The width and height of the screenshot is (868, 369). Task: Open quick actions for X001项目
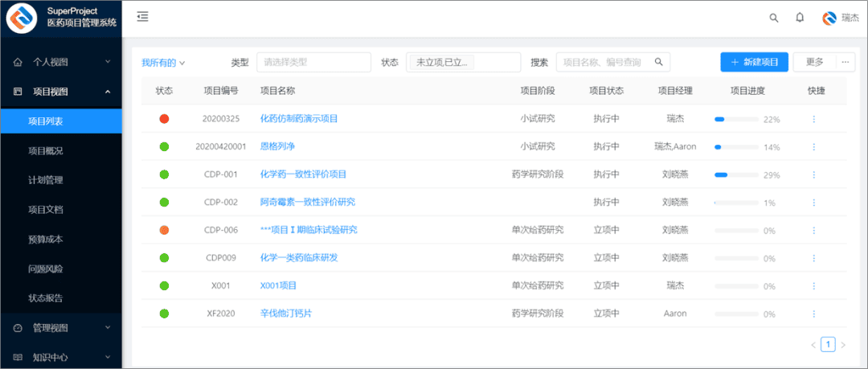pos(813,286)
